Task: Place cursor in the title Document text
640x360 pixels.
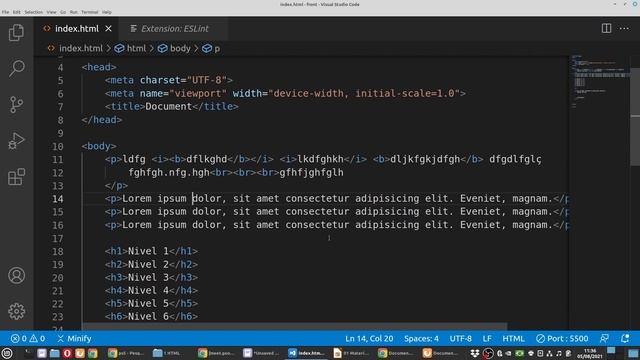Action: tap(169, 107)
